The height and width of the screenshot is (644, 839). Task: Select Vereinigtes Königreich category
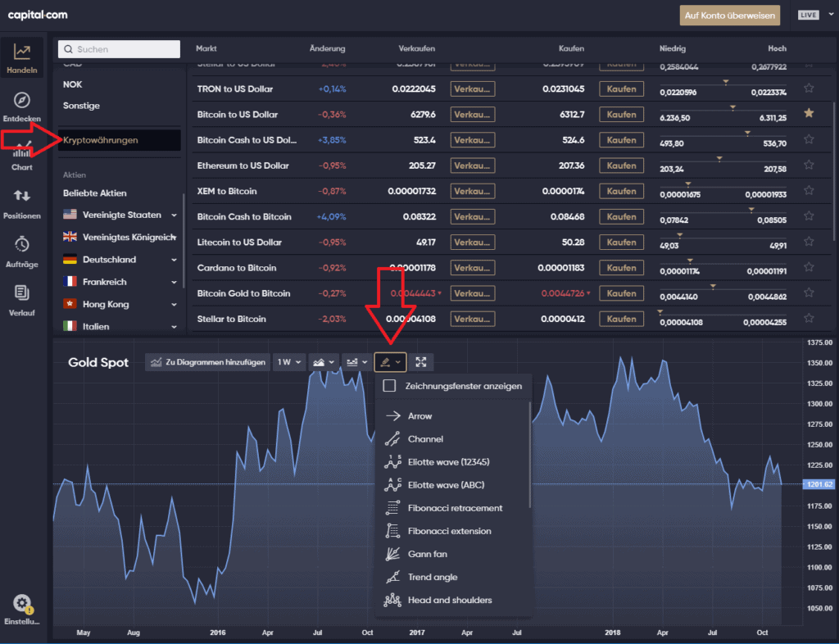click(120, 237)
